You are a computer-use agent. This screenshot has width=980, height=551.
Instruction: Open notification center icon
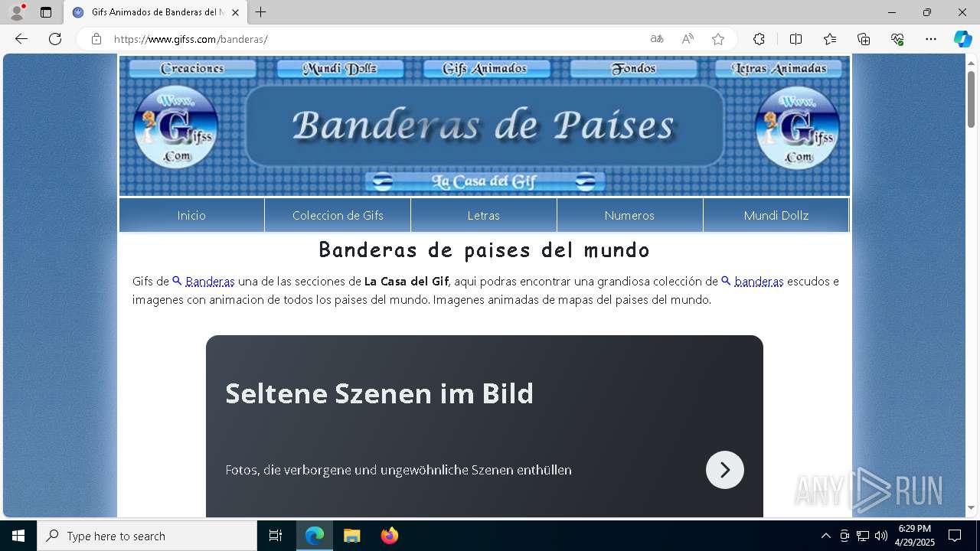pyautogui.click(x=955, y=536)
